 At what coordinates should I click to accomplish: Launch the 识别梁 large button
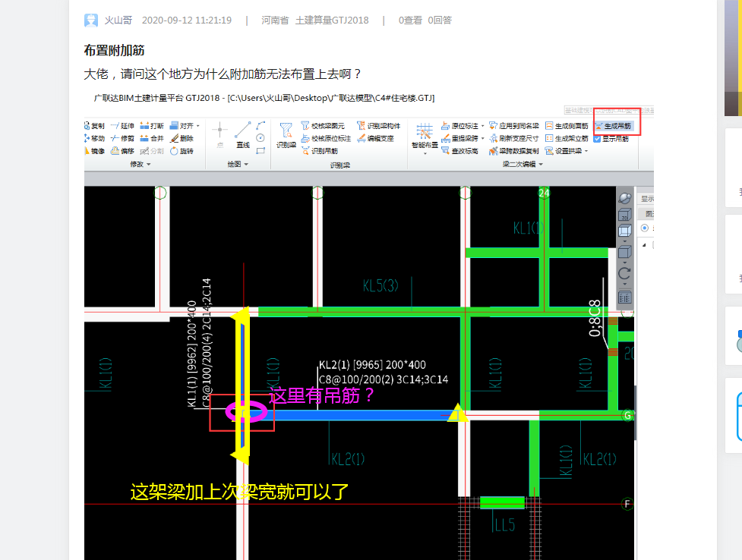click(286, 135)
